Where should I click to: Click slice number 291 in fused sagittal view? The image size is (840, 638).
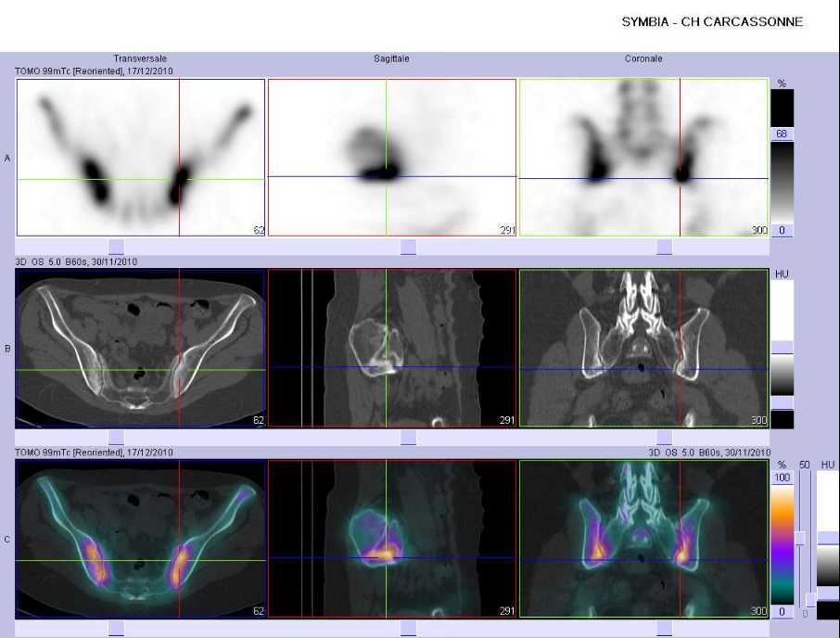point(507,611)
